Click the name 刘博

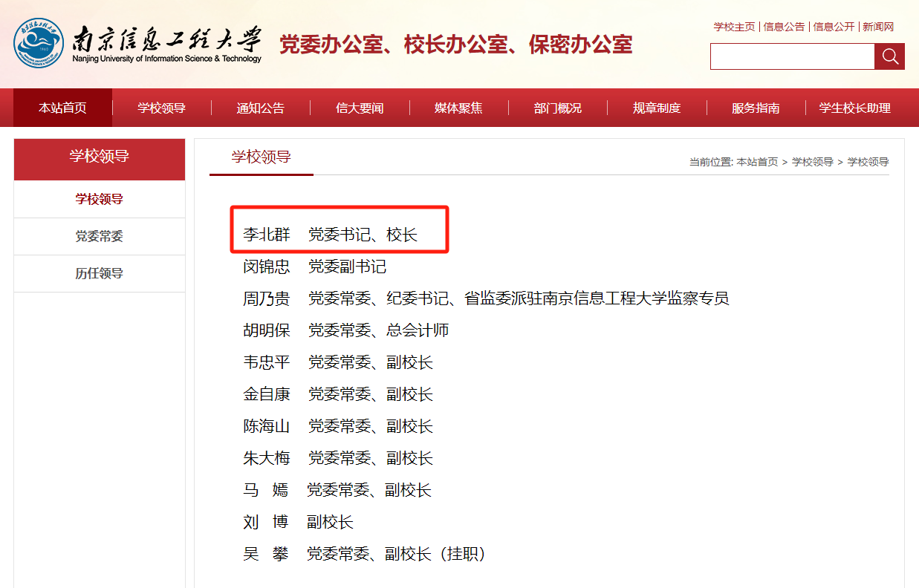click(x=266, y=522)
